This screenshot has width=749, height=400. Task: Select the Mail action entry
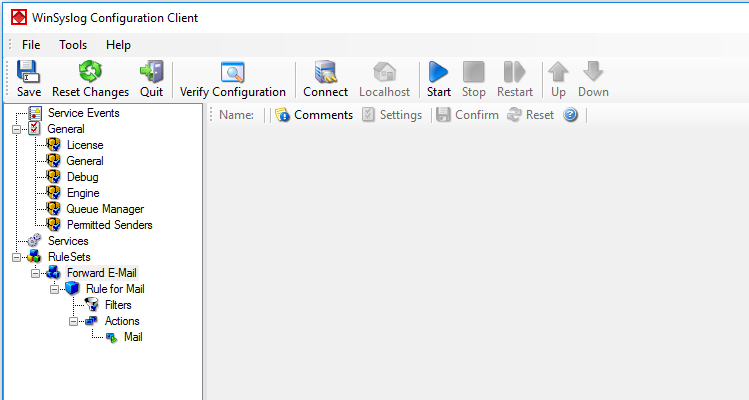coord(133,337)
